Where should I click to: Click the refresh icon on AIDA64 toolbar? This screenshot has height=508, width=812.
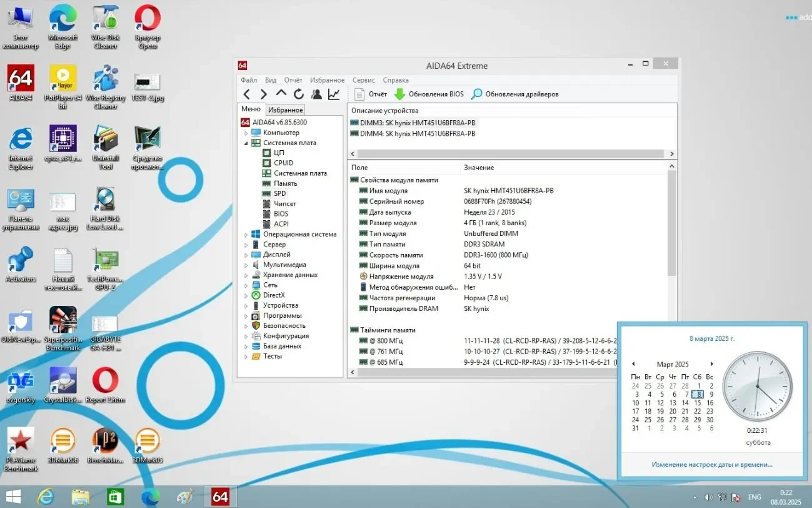[x=299, y=93]
